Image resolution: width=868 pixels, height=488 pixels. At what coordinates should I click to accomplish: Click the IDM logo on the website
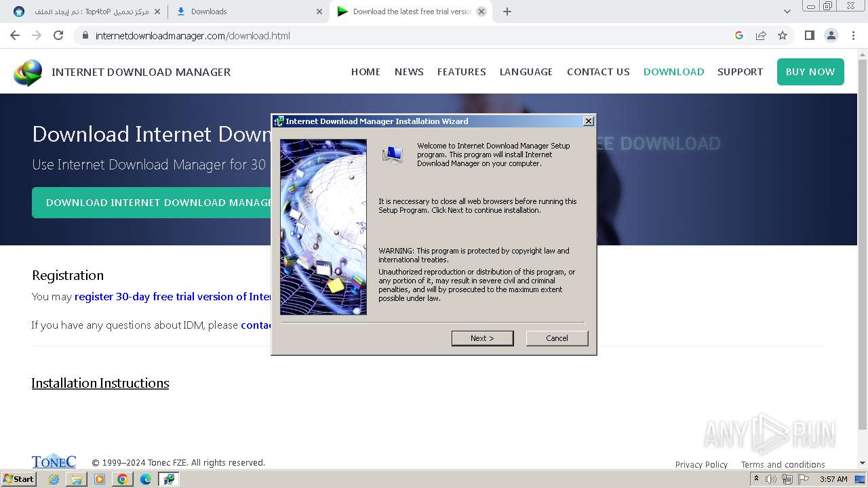(x=28, y=73)
